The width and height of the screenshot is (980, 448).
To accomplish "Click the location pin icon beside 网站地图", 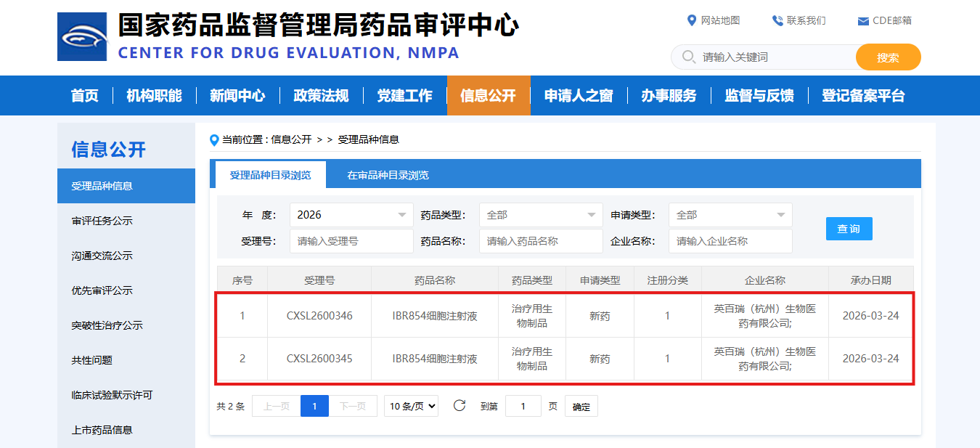I will [x=691, y=20].
